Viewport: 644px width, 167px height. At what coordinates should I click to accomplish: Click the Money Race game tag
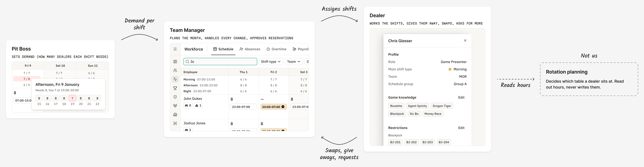coord(433,114)
